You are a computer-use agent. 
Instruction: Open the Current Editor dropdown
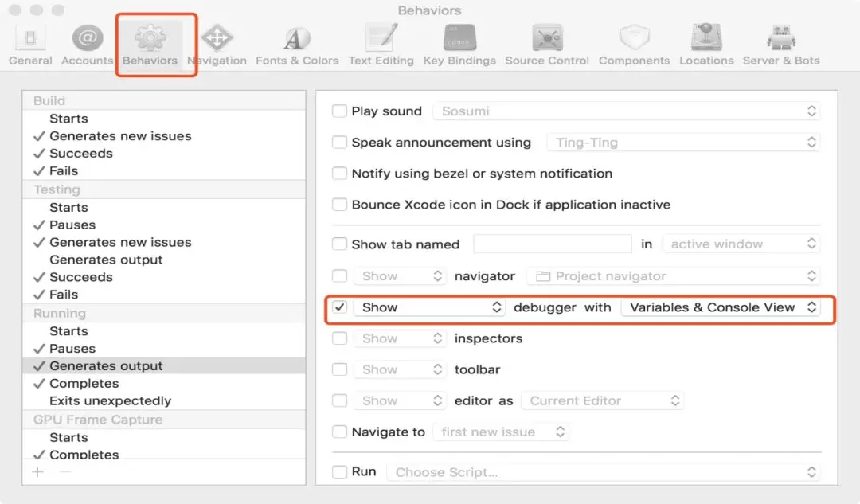tap(602, 401)
